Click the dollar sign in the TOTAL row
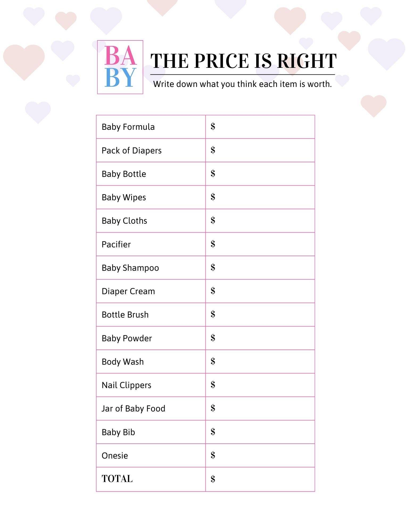The width and height of the screenshot is (411, 532). [x=213, y=479]
